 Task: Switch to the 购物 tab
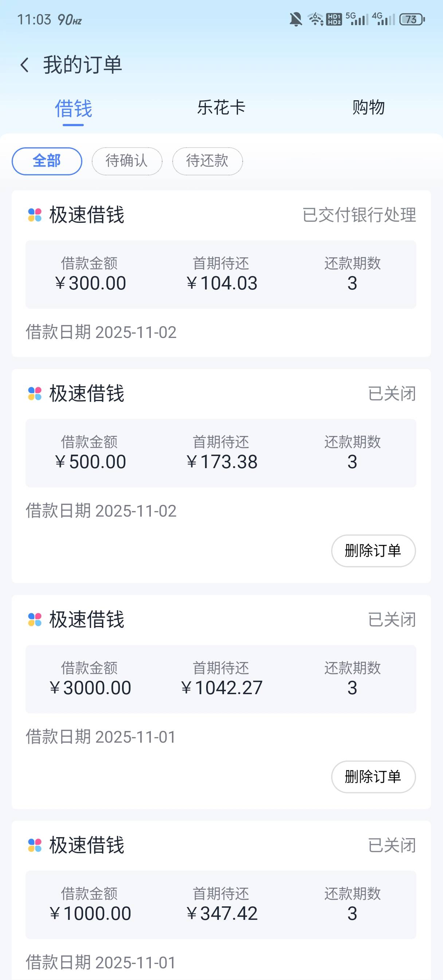coord(368,108)
